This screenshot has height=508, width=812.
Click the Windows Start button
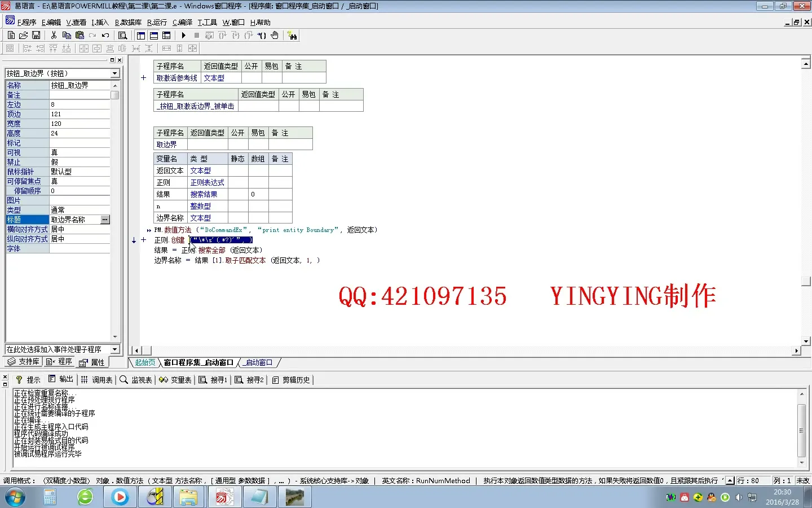point(15,497)
